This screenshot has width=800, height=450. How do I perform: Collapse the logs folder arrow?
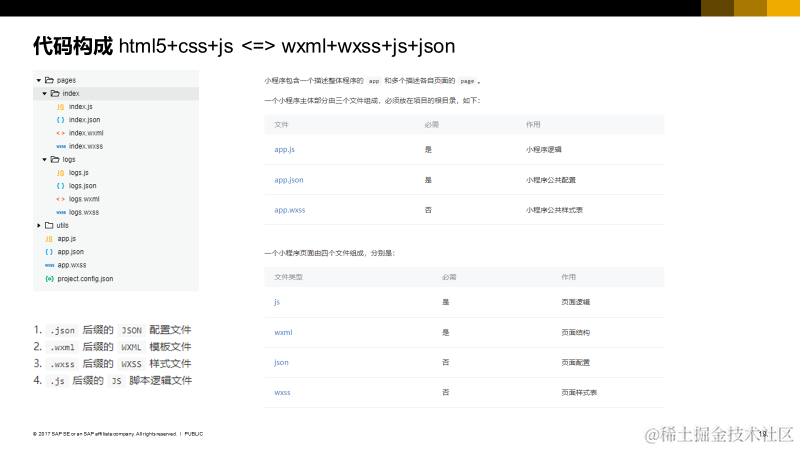pos(44,160)
